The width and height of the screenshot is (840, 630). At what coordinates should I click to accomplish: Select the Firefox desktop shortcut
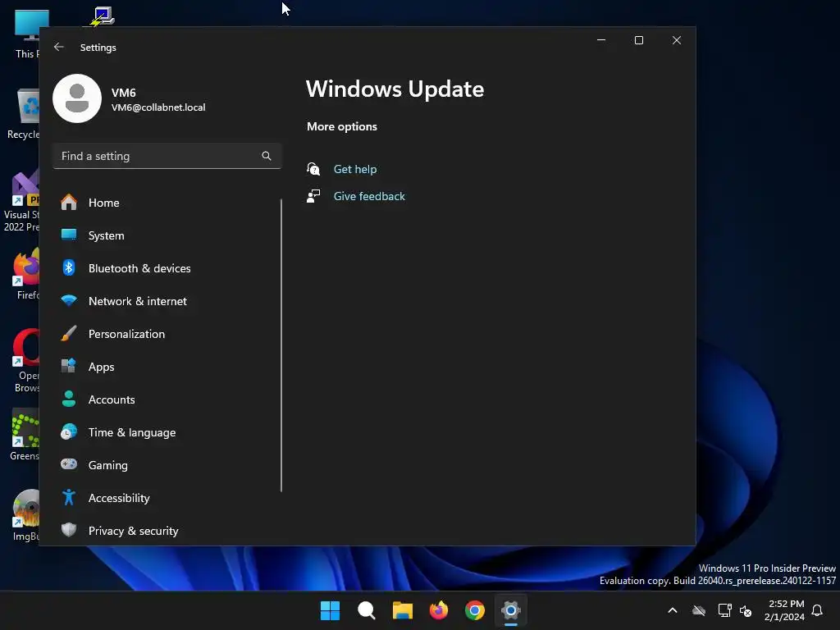pos(27,274)
